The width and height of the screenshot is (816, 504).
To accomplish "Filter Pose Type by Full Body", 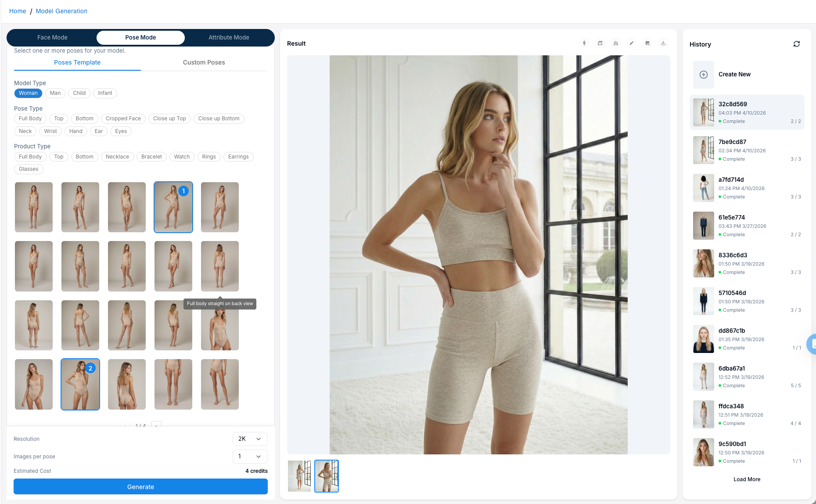I will coord(30,119).
